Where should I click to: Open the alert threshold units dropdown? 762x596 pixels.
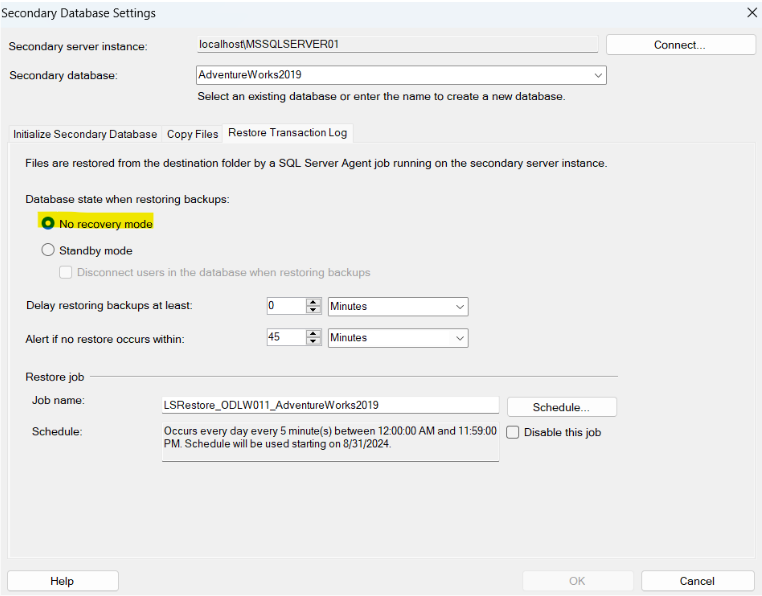[459, 338]
